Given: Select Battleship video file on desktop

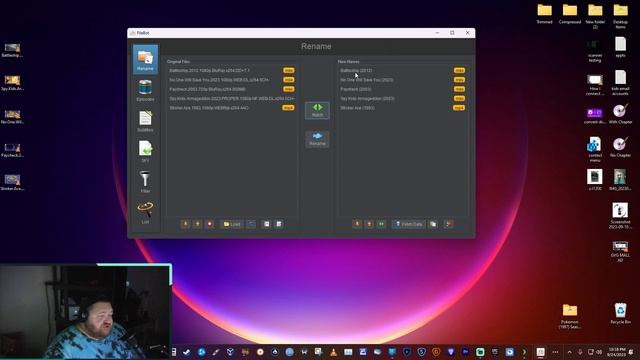Looking at the screenshot, I should [12, 50].
